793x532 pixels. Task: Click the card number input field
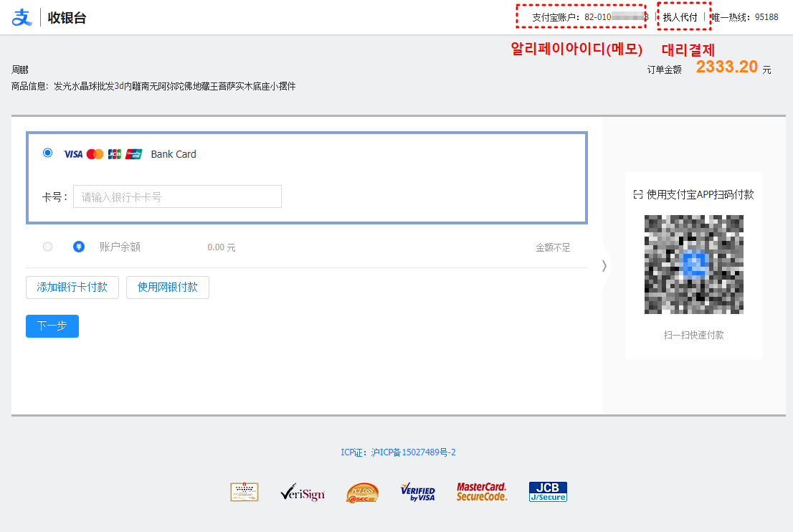point(177,196)
